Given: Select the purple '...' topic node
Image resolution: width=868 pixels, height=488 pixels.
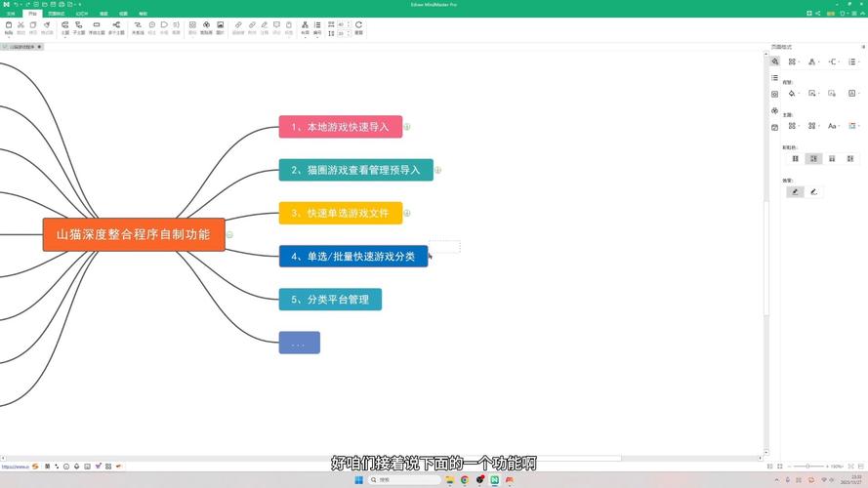Looking at the screenshot, I should [300, 343].
